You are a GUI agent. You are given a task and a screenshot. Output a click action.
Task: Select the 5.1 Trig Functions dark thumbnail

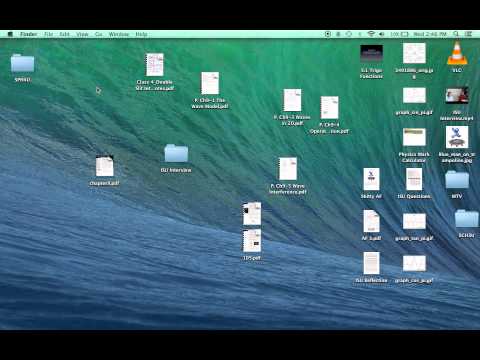tap(371, 54)
